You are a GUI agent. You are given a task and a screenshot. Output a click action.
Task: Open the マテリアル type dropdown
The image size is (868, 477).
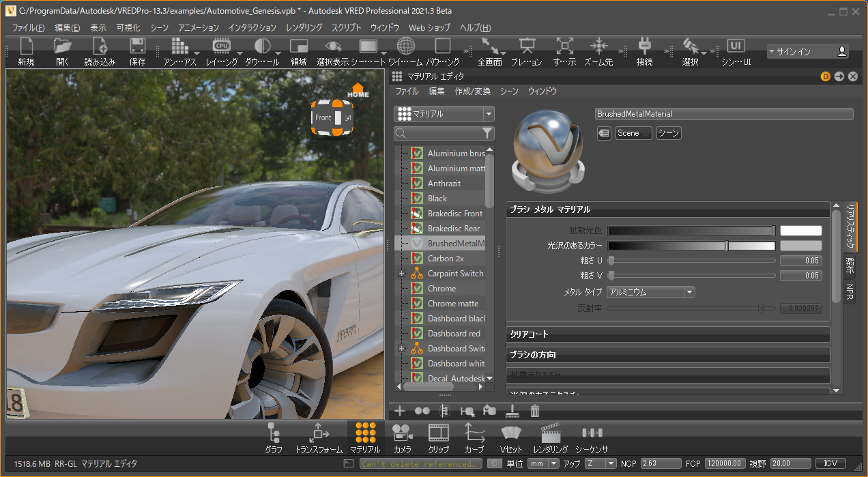(x=444, y=114)
